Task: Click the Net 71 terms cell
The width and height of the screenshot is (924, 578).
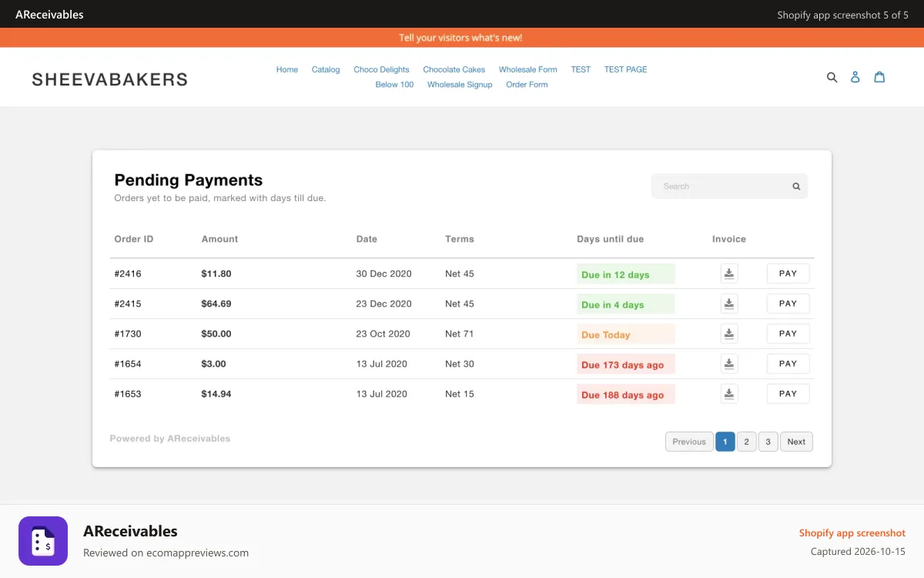Action: 460,334
